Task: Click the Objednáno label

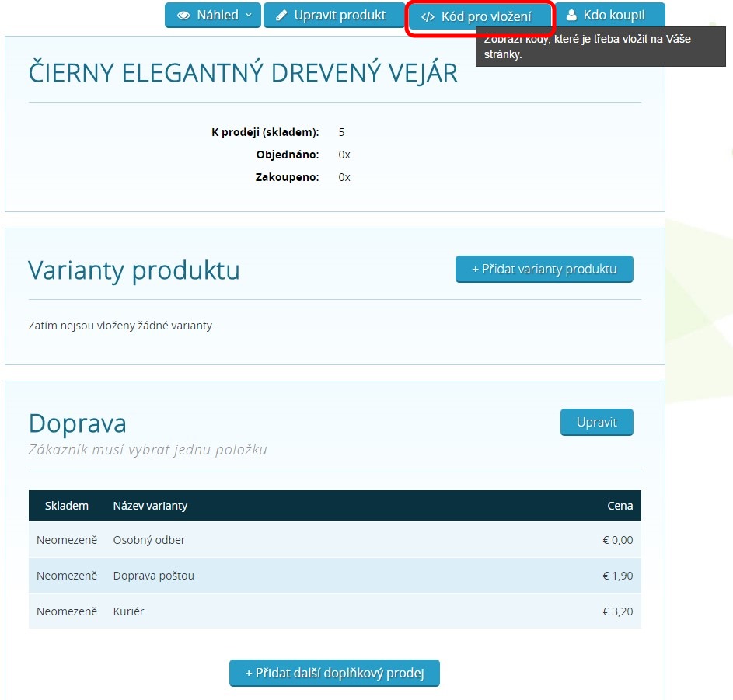Action: point(288,155)
